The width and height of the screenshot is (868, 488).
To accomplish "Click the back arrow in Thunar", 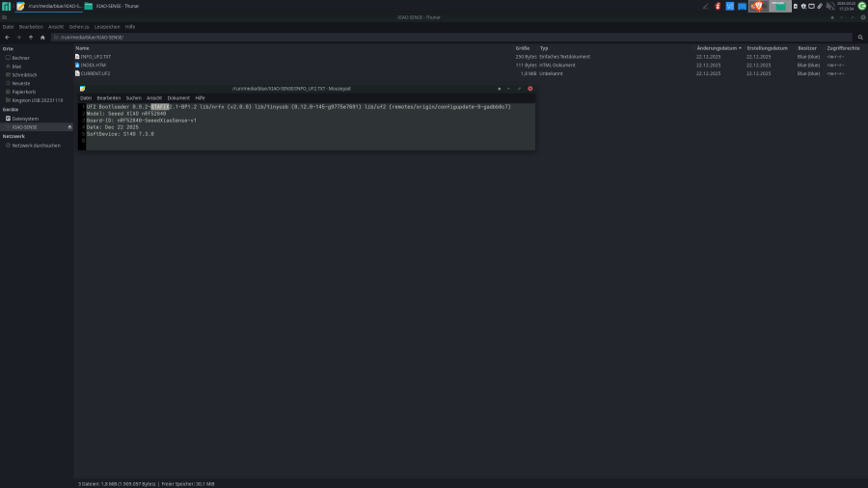I will pyautogui.click(x=7, y=37).
